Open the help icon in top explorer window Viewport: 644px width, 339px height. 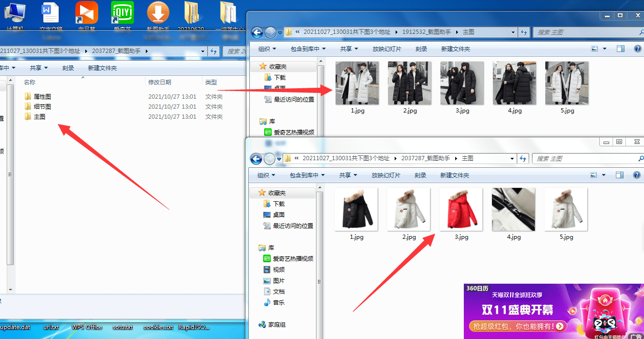(x=637, y=49)
